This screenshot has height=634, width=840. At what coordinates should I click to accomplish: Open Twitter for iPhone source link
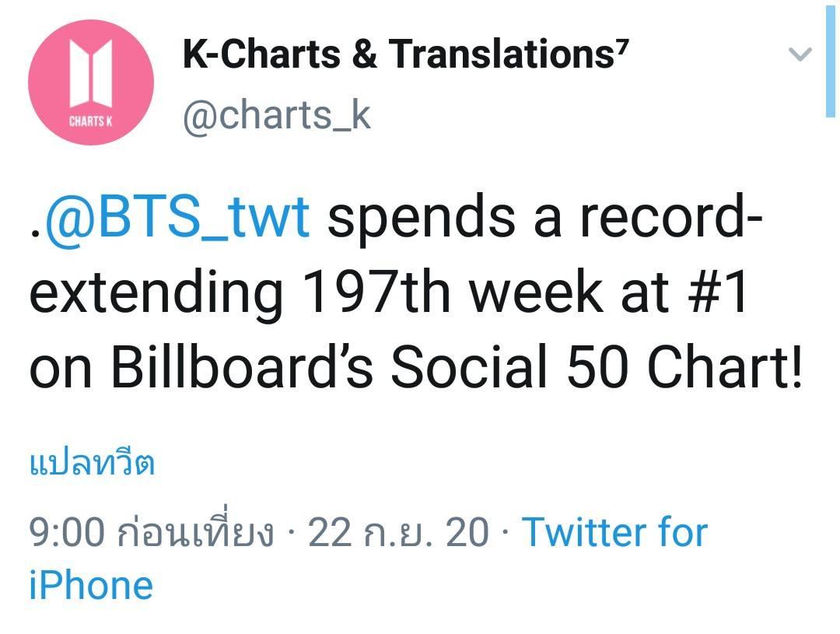pyautogui.click(x=369, y=559)
